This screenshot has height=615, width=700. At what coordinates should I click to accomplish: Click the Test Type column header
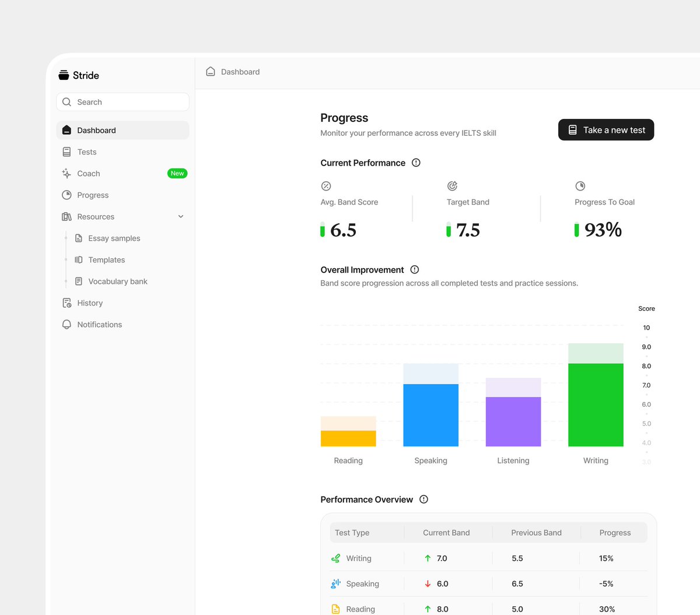(352, 532)
